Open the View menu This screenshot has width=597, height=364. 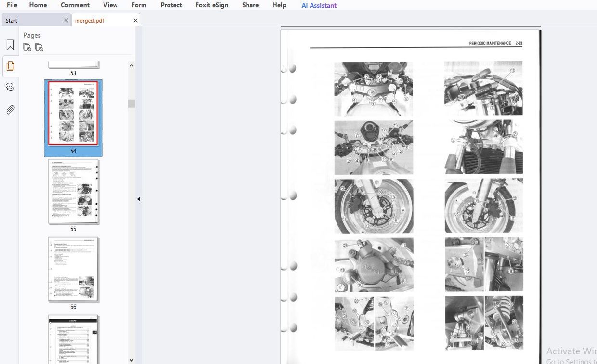(x=110, y=5)
